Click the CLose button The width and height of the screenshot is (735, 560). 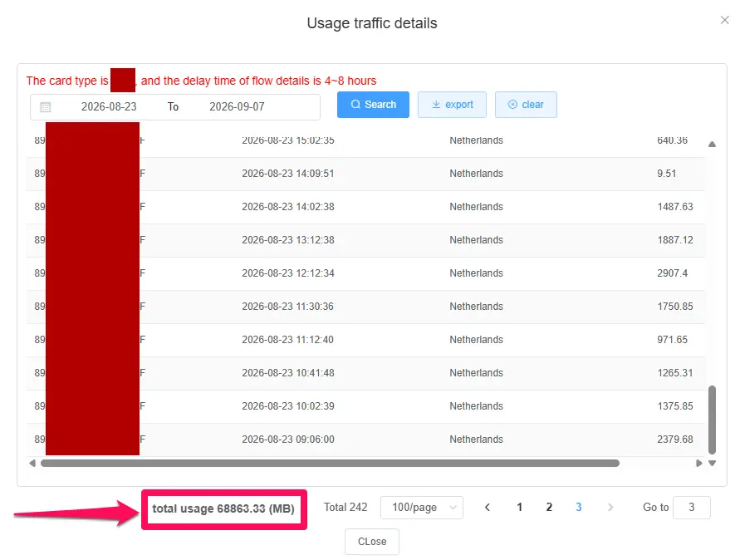(372, 542)
